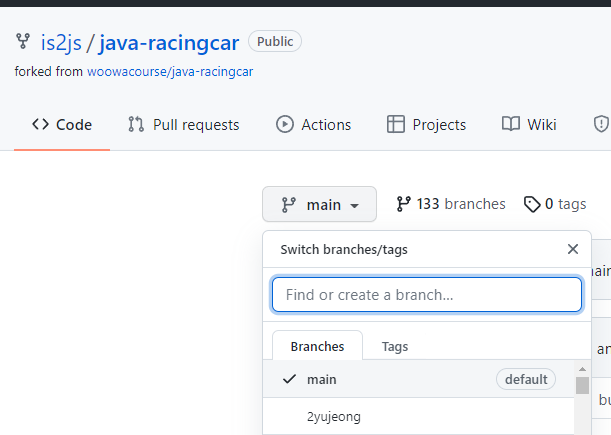611x435 pixels.
Task: Focus the Find or create a branch field
Action: [x=427, y=295]
